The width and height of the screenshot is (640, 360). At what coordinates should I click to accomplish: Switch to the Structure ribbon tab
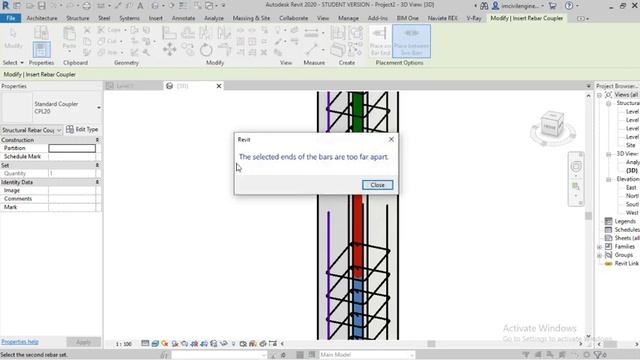[x=78, y=18]
